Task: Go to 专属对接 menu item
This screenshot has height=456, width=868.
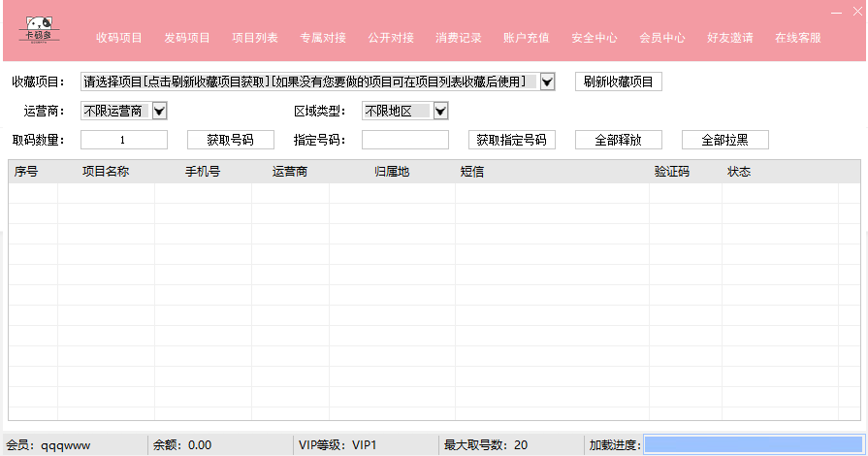Action: [323, 38]
